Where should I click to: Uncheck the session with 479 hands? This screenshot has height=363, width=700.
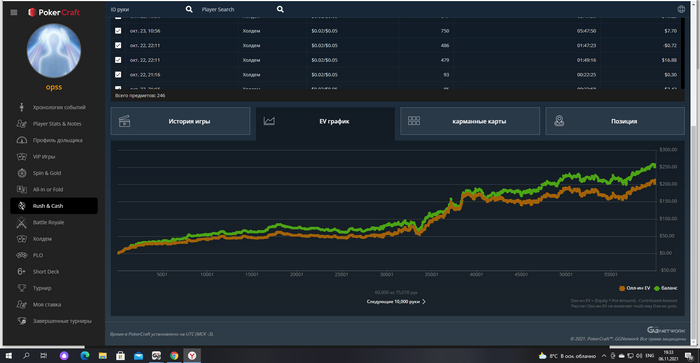tap(118, 60)
